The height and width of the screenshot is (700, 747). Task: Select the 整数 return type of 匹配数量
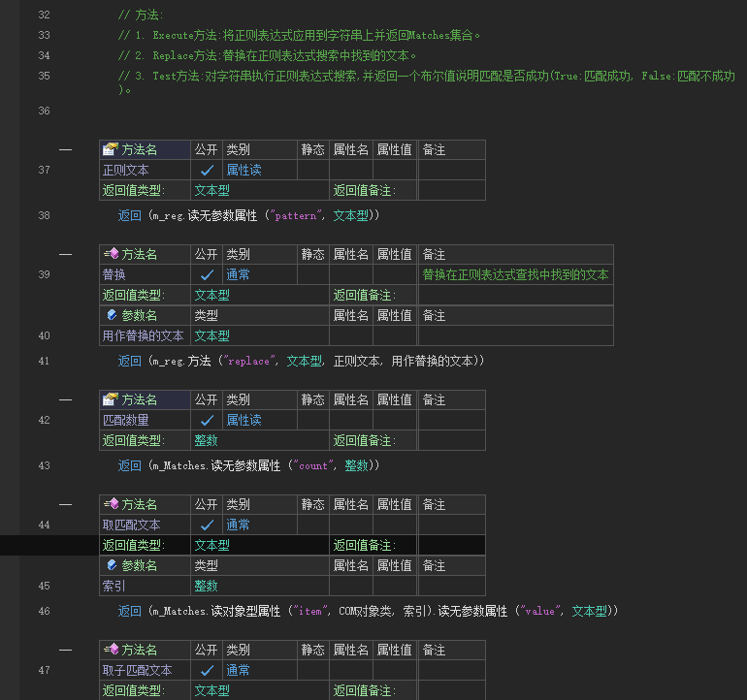click(x=206, y=441)
